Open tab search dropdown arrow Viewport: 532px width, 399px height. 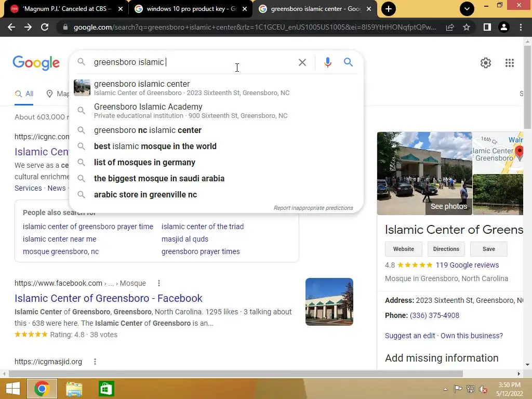(467, 9)
